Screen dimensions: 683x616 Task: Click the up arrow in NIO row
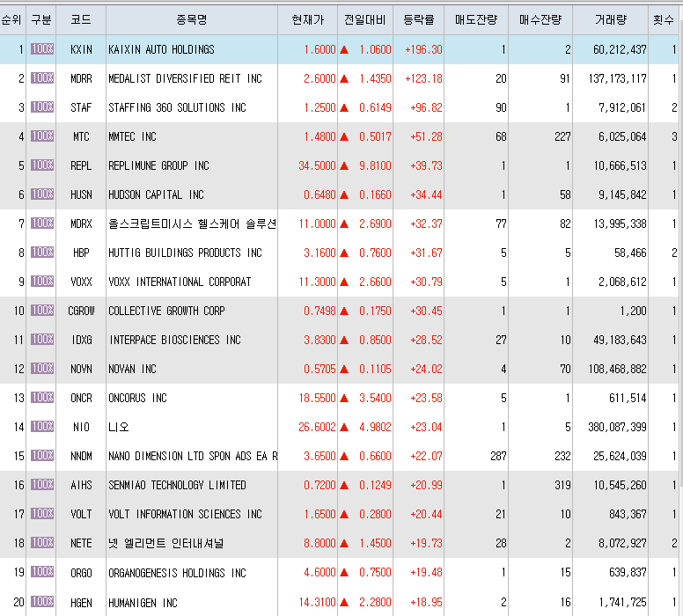point(344,428)
